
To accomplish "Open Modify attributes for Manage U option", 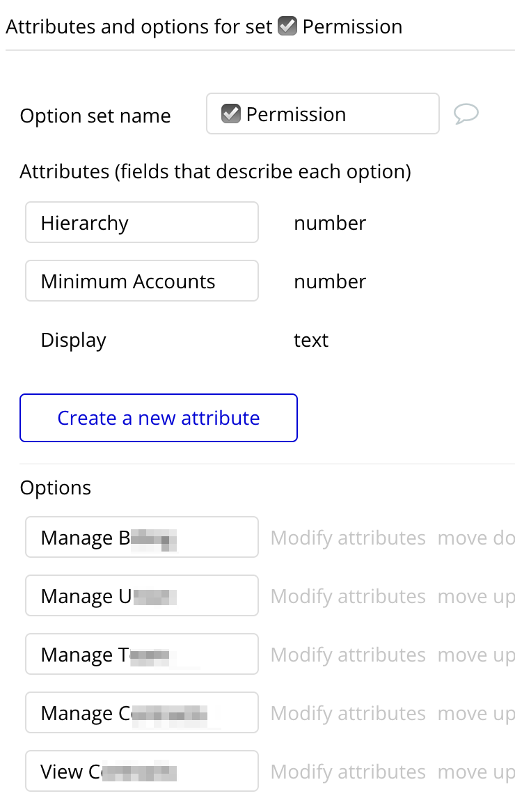I will click(348, 596).
